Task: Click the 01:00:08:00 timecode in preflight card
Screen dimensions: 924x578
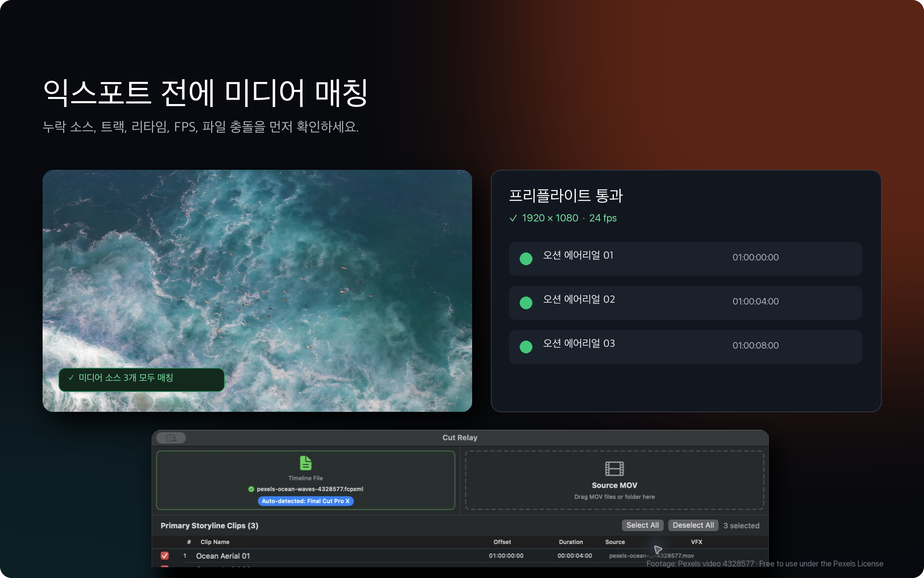Action: [x=755, y=345]
